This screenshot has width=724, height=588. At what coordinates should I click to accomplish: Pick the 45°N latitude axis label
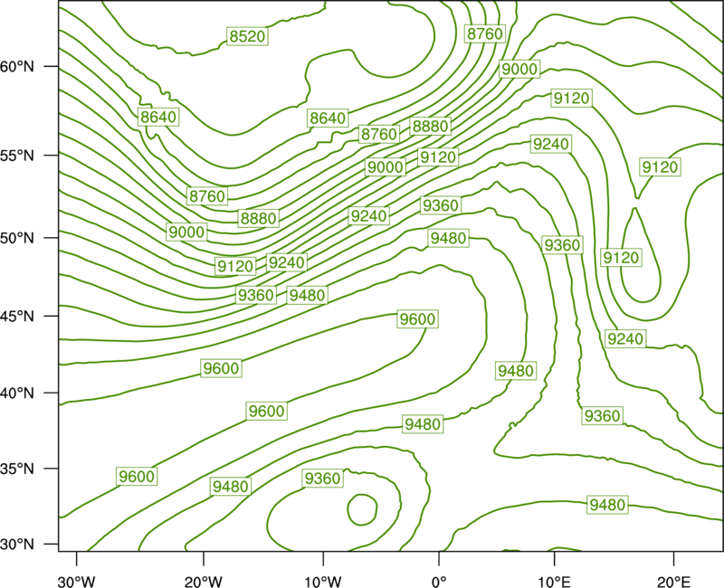(x=17, y=316)
